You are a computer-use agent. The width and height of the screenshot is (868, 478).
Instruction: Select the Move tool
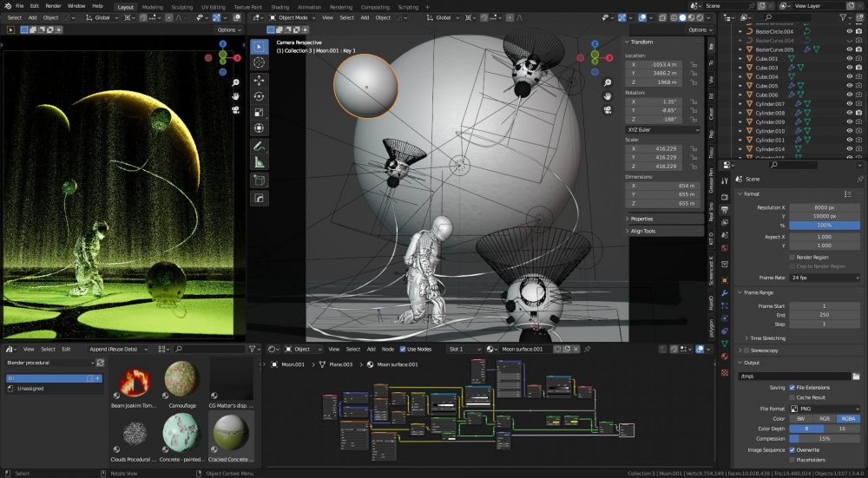(259, 80)
